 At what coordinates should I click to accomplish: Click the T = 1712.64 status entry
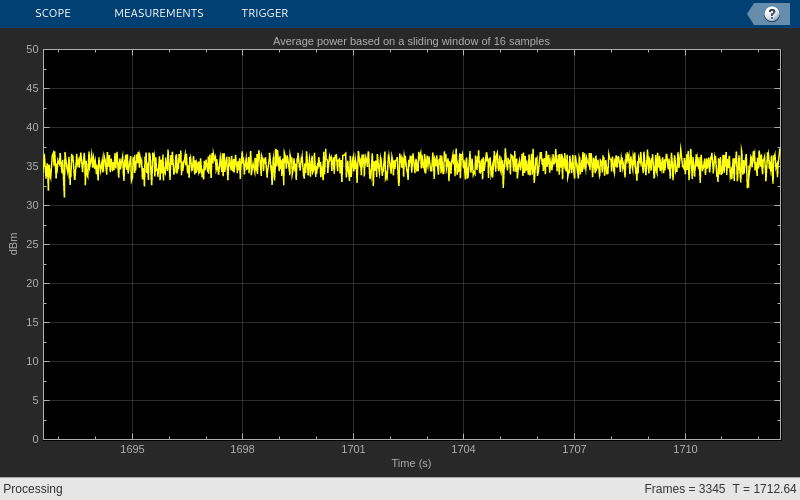(764, 489)
